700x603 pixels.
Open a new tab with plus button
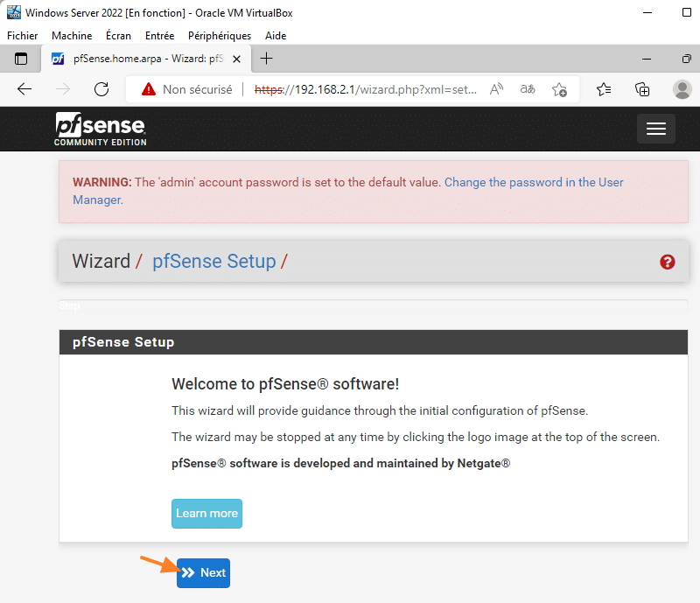click(x=266, y=59)
